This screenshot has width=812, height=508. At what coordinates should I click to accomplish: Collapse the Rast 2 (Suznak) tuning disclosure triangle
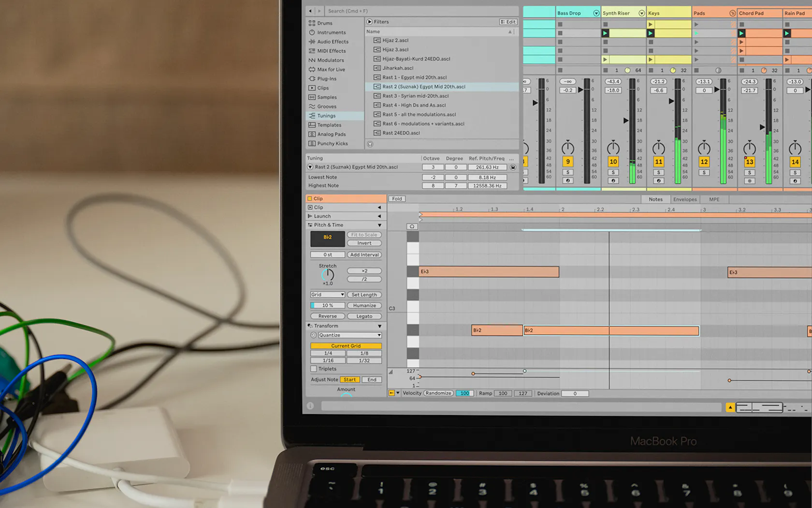coord(310,166)
